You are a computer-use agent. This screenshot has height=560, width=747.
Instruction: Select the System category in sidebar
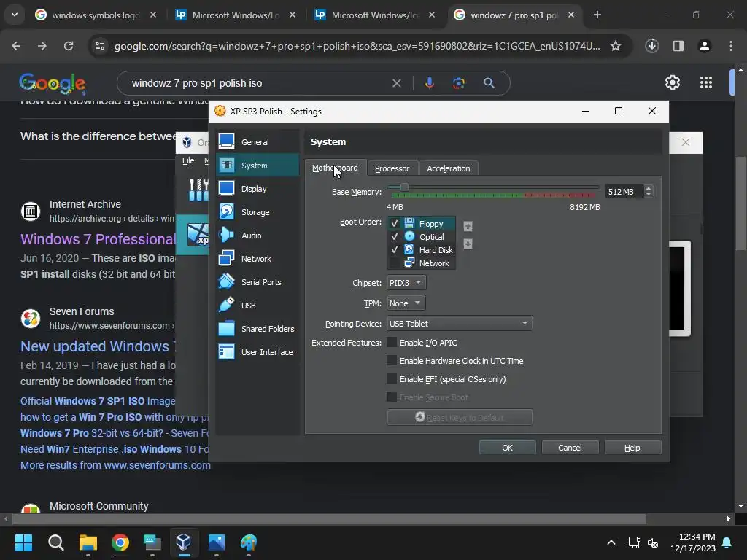258,166
